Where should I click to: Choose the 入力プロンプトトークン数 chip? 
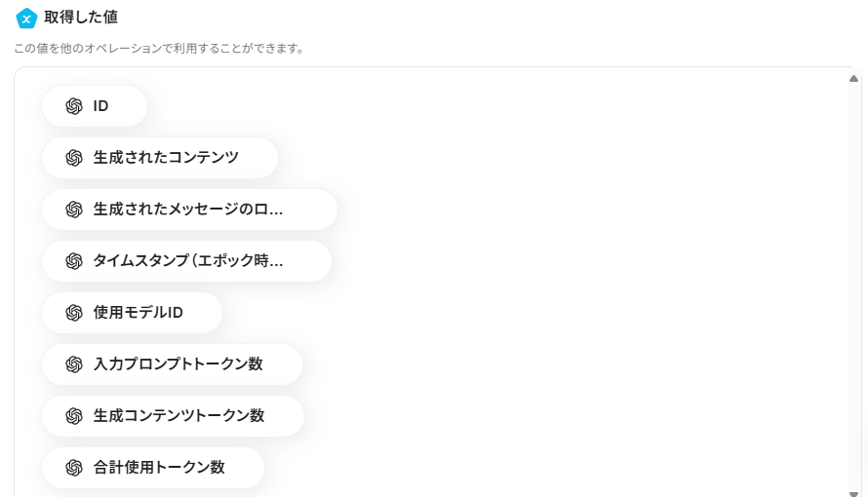point(173,364)
